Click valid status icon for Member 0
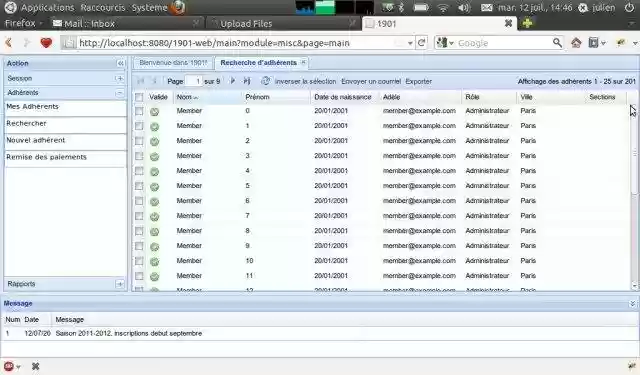Image resolution: width=640 pixels, height=375 pixels. coord(154,111)
